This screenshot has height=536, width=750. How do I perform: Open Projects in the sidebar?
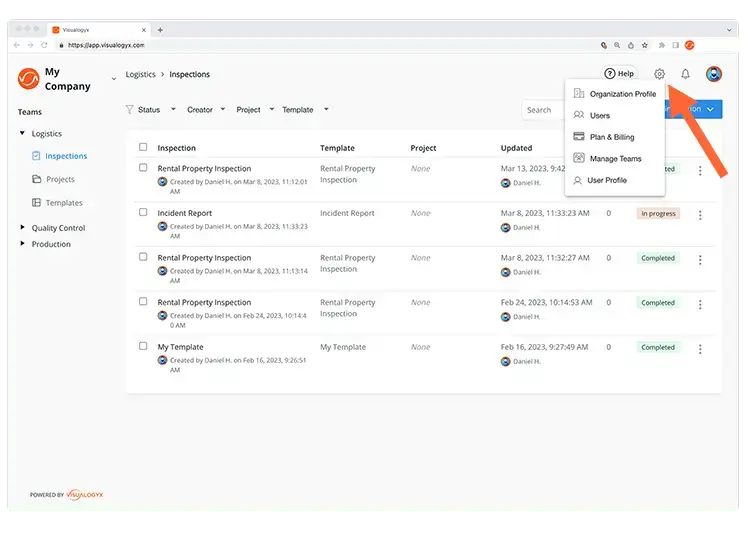(x=60, y=179)
